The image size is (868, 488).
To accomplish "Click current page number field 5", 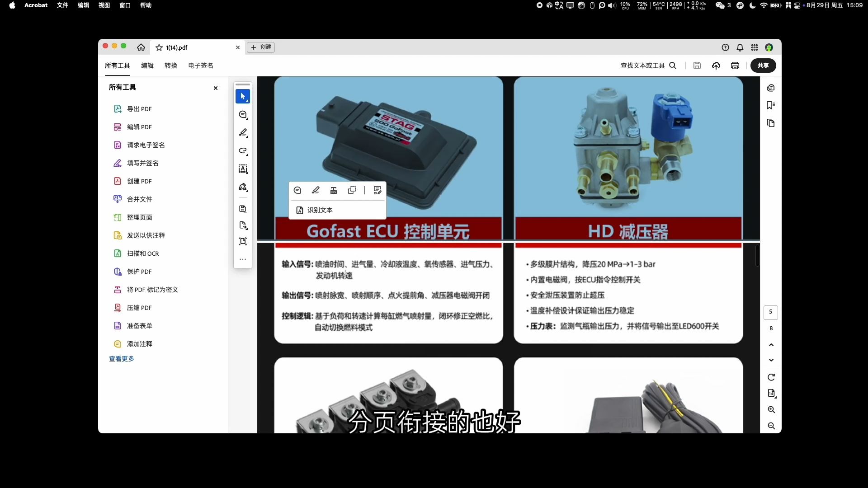I will (771, 312).
